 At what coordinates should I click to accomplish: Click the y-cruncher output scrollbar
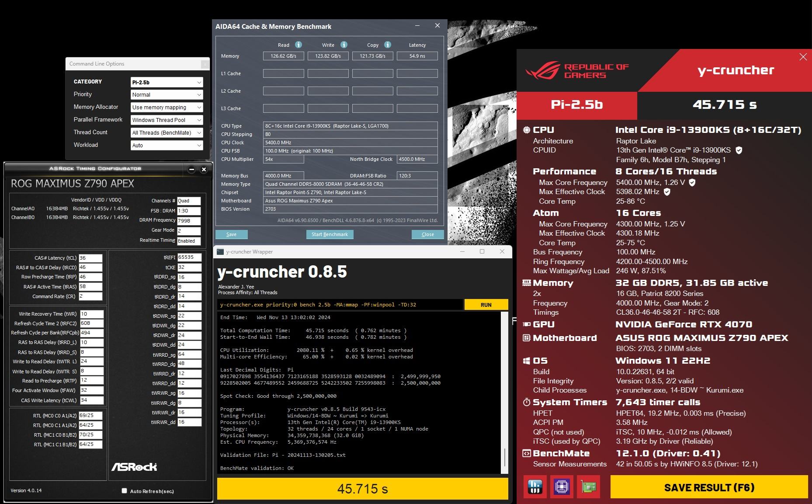point(505,457)
